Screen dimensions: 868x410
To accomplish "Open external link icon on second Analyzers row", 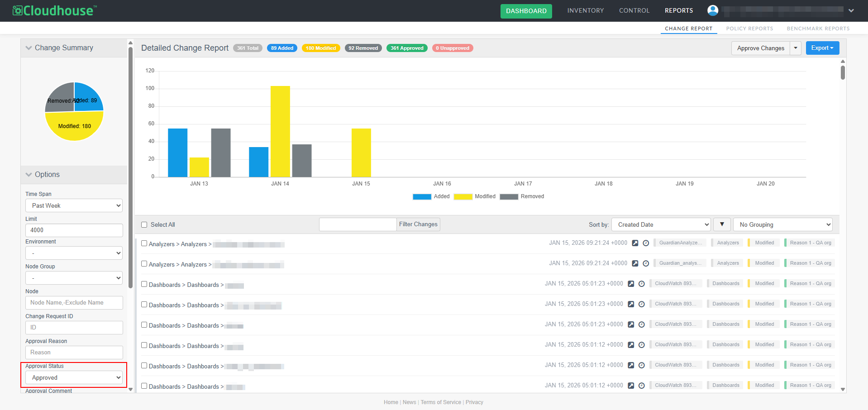I will [x=635, y=264].
